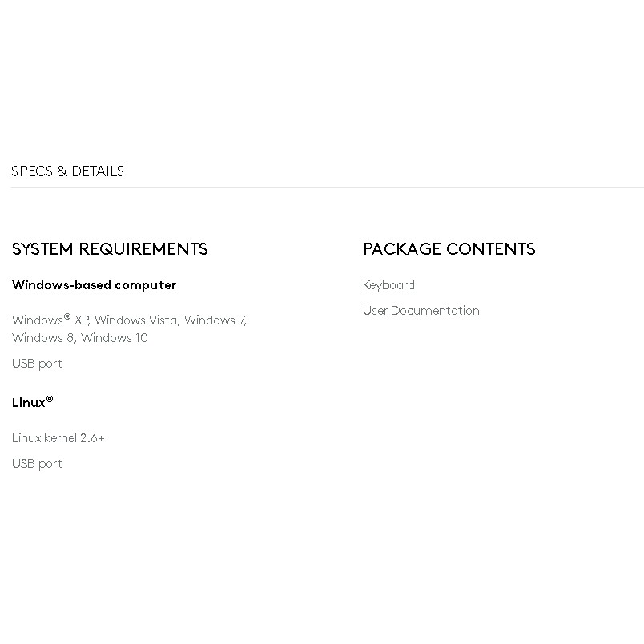
Task: Click the Windows XP, Vista, 7 text line
Action: (x=130, y=320)
